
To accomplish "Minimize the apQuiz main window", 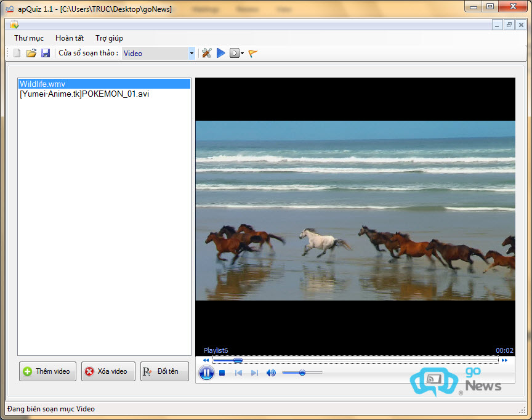I will click(474, 7).
